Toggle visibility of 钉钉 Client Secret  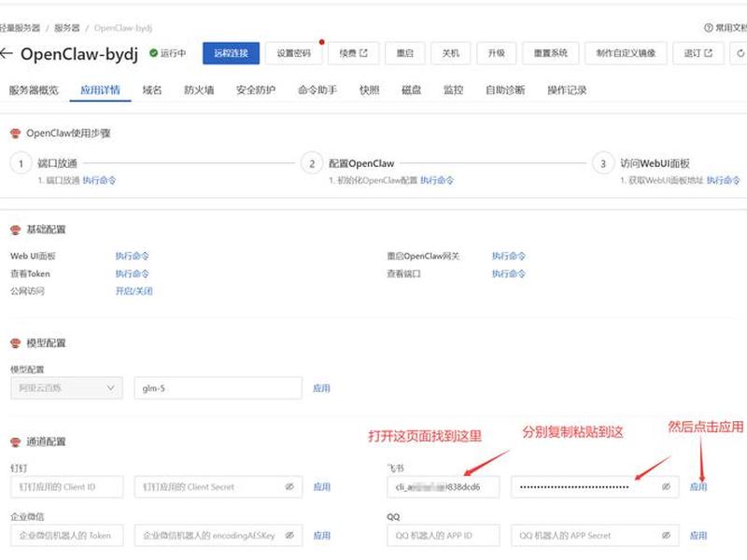[289, 486]
